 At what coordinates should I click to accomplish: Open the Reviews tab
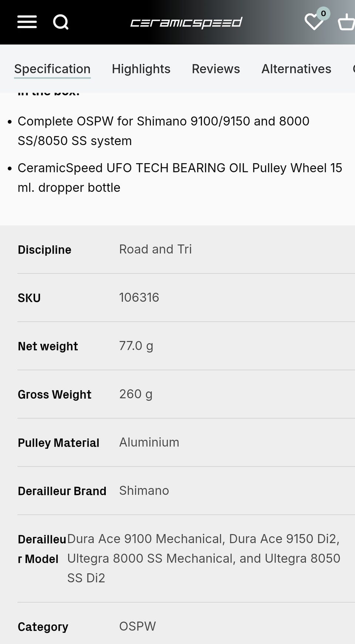click(216, 69)
